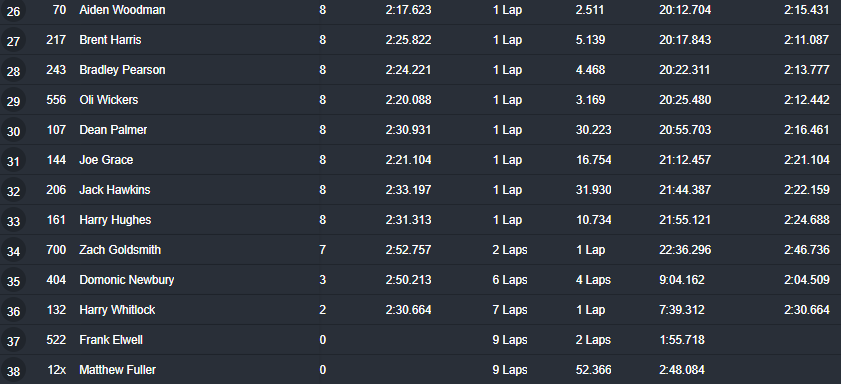
Task: Click position badge 30
Action: 13,130
